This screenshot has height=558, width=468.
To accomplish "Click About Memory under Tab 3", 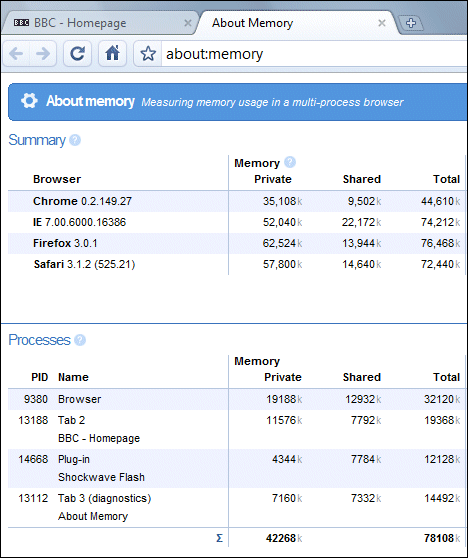I will [93, 516].
